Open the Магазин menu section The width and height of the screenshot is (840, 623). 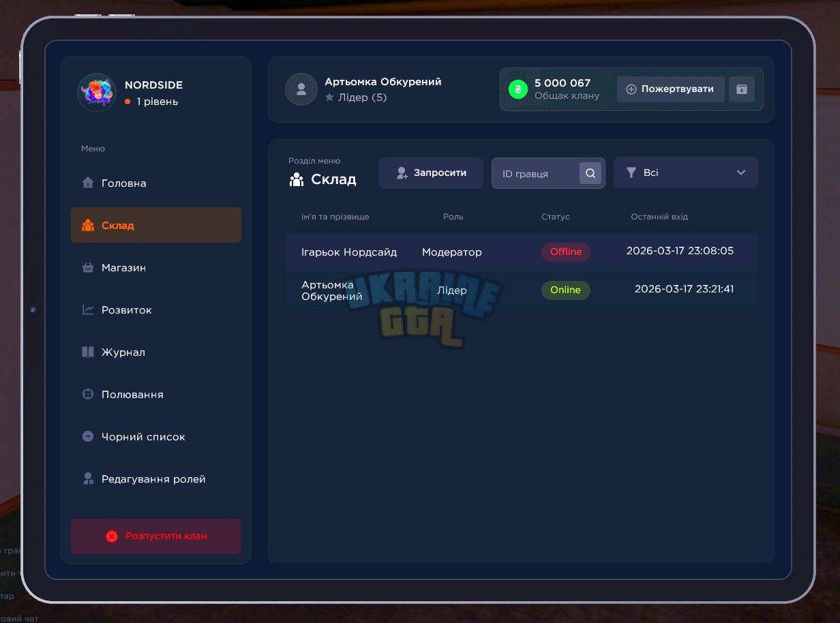pyautogui.click(x=156, y=267)
